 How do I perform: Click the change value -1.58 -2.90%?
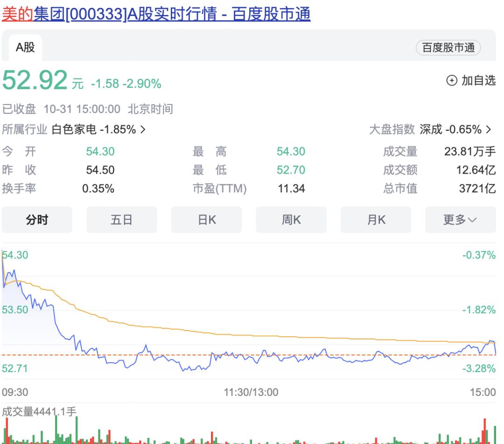point(126,84)
